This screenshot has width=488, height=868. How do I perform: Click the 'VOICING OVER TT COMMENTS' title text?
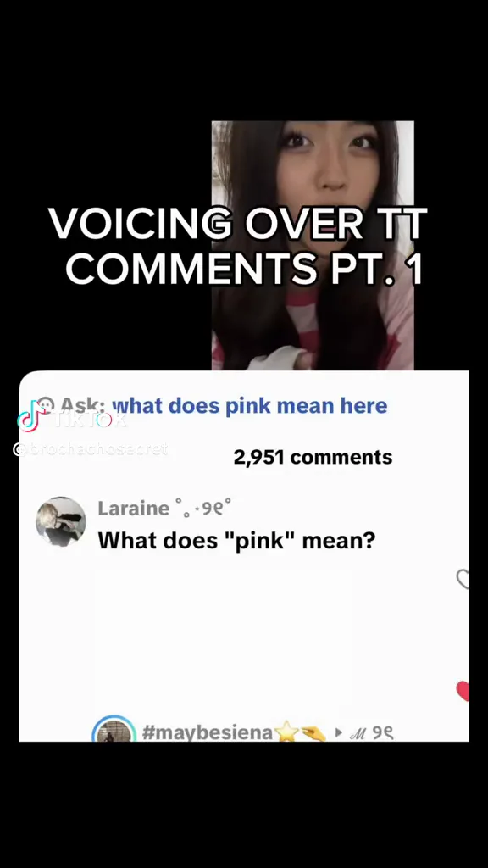[238, 246]
